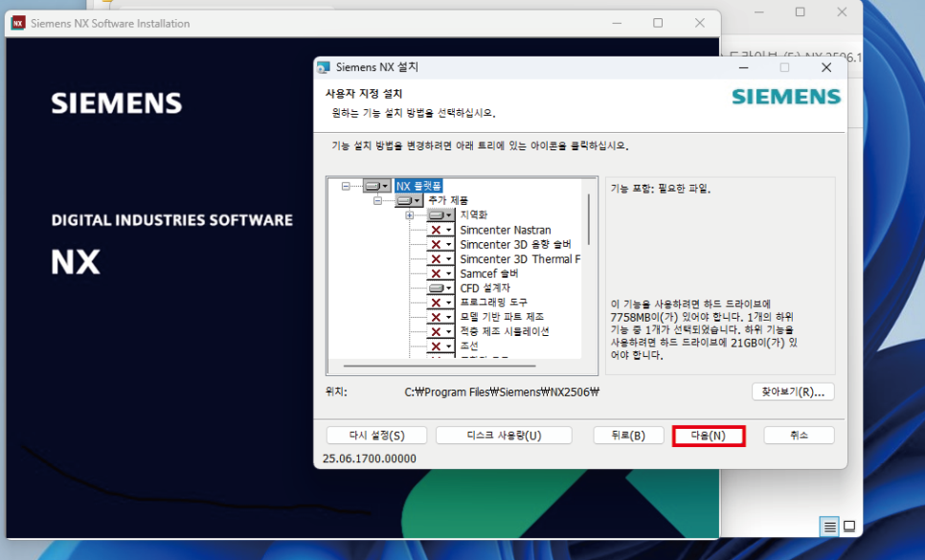This screenshot has width=925, height=560.
Task: Select the 지역화 tree label
Action: coord(474,215)
